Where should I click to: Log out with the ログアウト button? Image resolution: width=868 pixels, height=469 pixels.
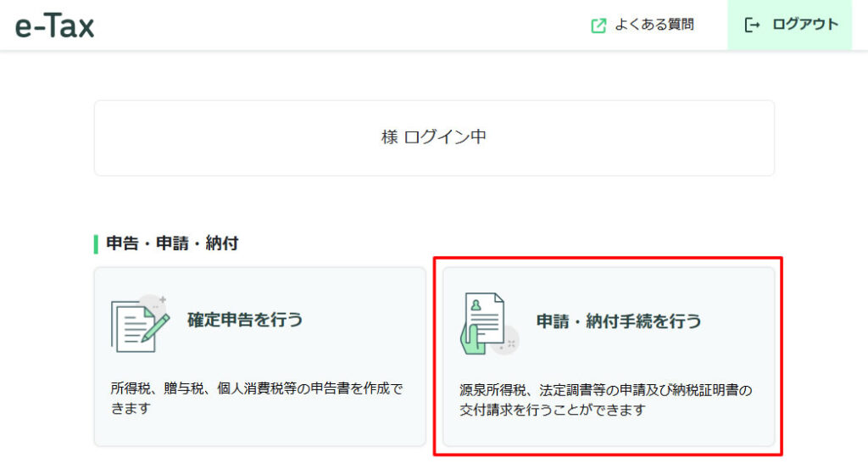(x=789, y=25)
